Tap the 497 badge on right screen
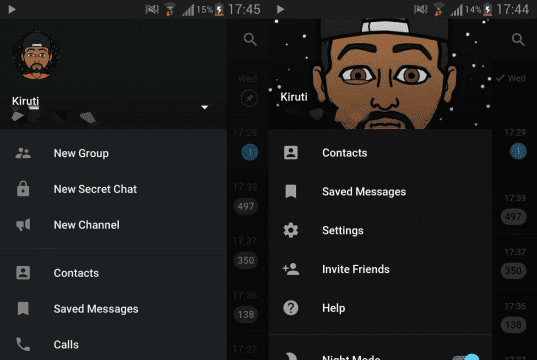This screenshot has width=537, height=360. (x=513, y=216)
